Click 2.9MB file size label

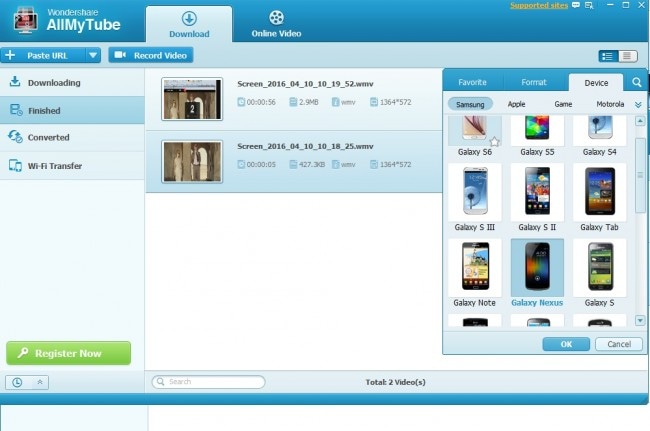(309, 102)
